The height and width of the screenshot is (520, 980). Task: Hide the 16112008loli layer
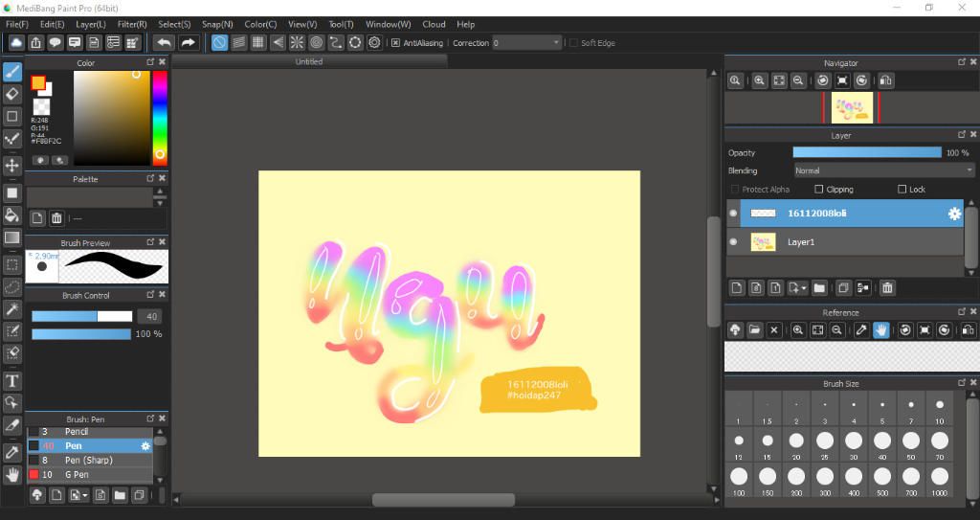point(733,214)
